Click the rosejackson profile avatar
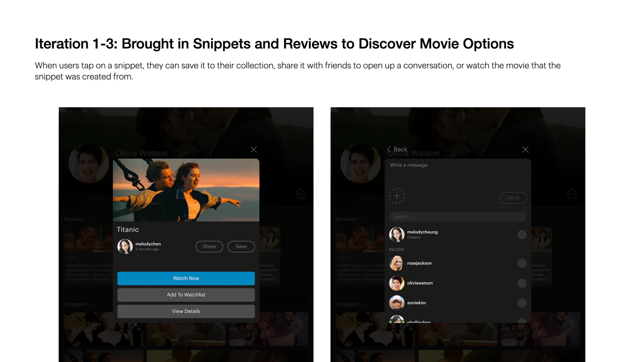Screen dimensions: 644x362 (x=397, y=263)
